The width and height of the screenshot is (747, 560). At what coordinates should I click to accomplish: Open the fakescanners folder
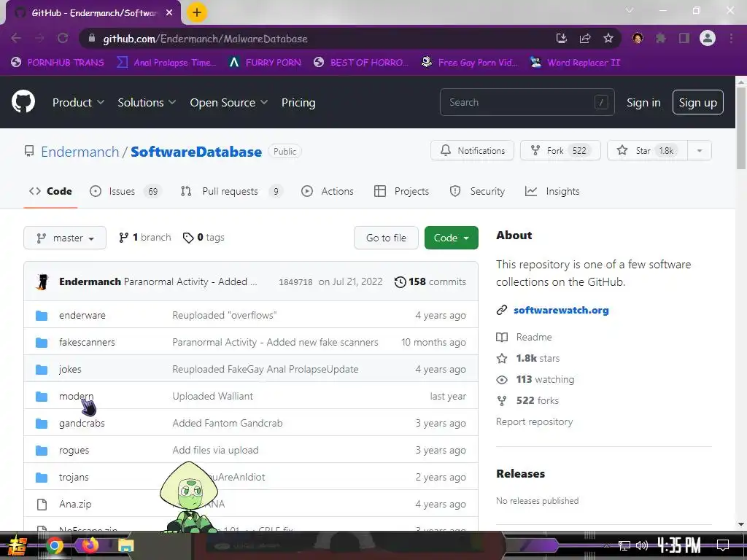click(x=87, y=342)
